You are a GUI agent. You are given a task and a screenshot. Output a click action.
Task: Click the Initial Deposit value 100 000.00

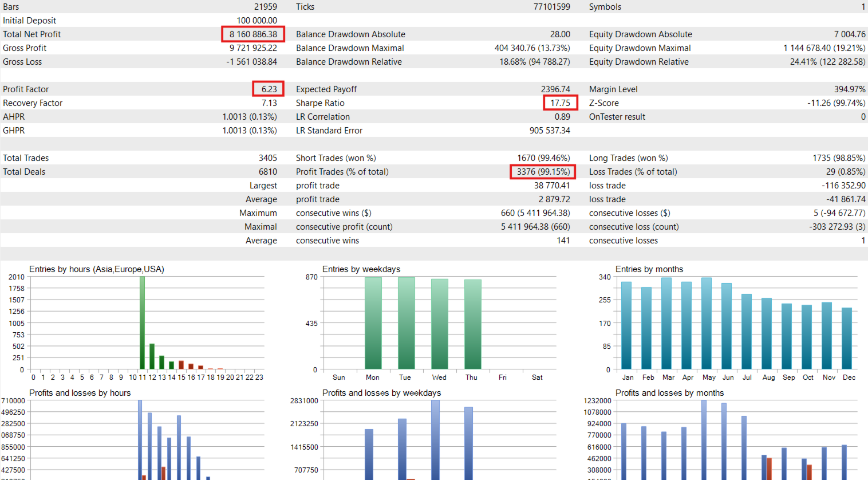(x=257, y=21)
